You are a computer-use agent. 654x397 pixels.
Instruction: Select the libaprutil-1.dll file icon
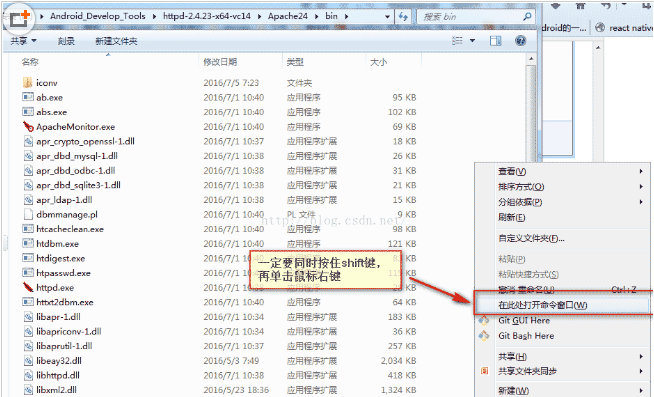point(28,346)
